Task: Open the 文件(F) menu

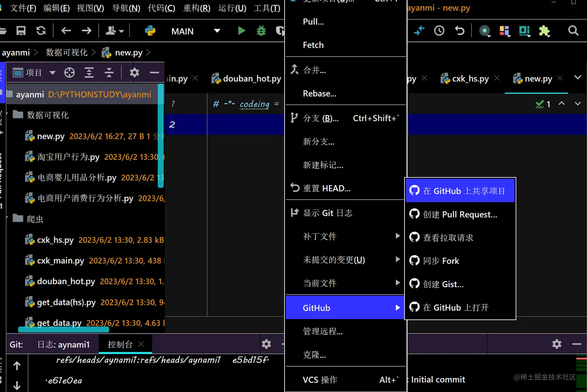Action: (23, 8)
